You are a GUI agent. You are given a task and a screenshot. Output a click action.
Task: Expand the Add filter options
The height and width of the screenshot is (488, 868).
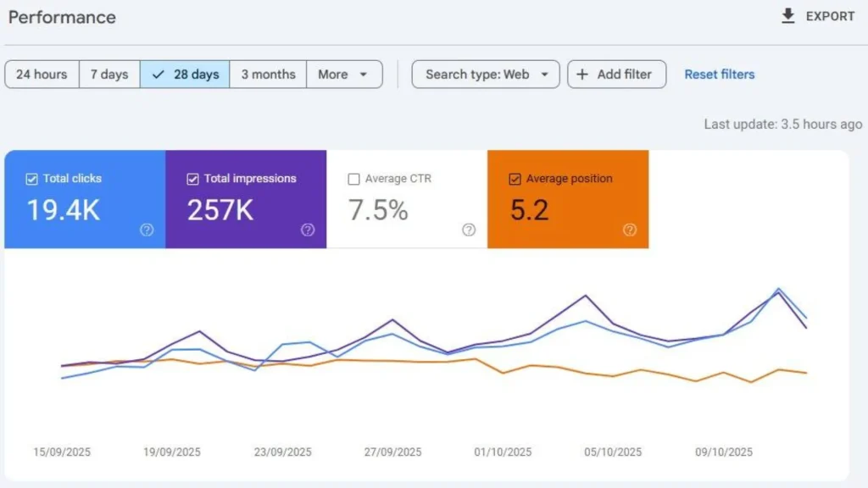(x=616, y=75)
